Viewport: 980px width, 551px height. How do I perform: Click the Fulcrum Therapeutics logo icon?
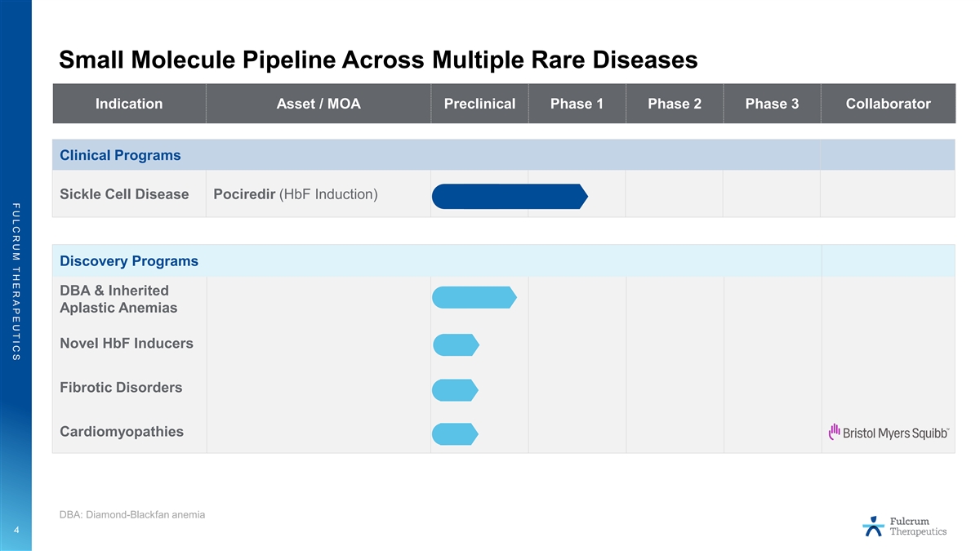[x=873, y=527]
